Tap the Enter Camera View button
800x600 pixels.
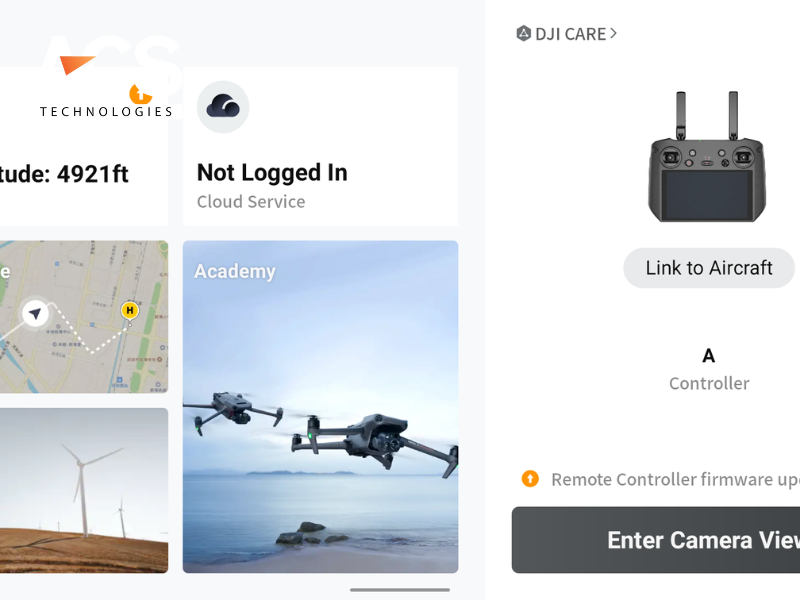[656, 540]
